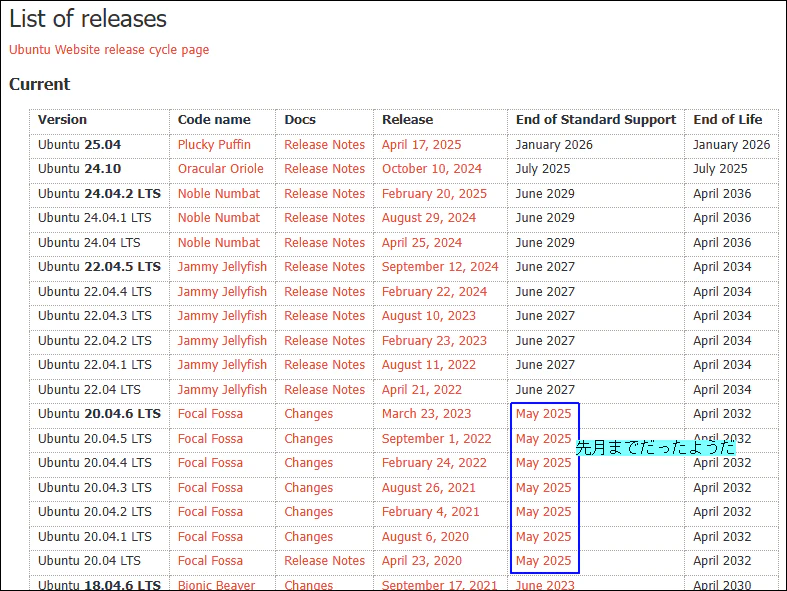This screenshot has height=591, width=787.
Task: Click April 2032 in the 20.04 LTS row
Action: pos(722,561)
